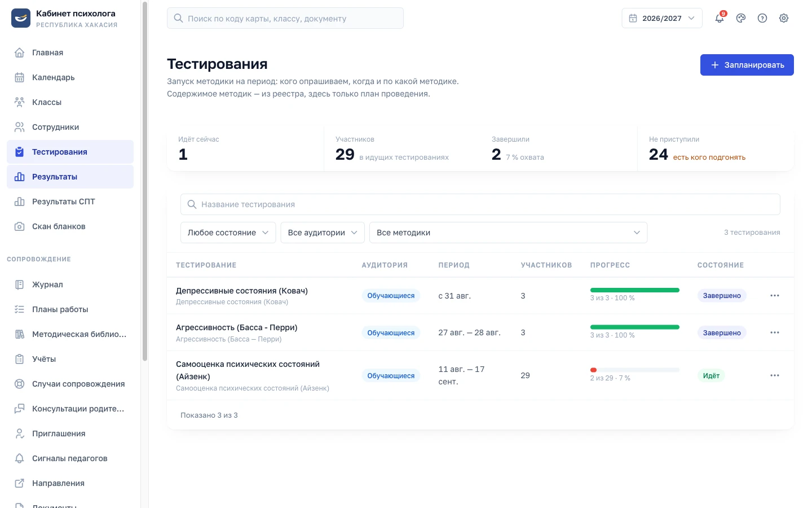812x508 pixels.
Task: Open settings gear icon in header
Action: coord(784,18)
